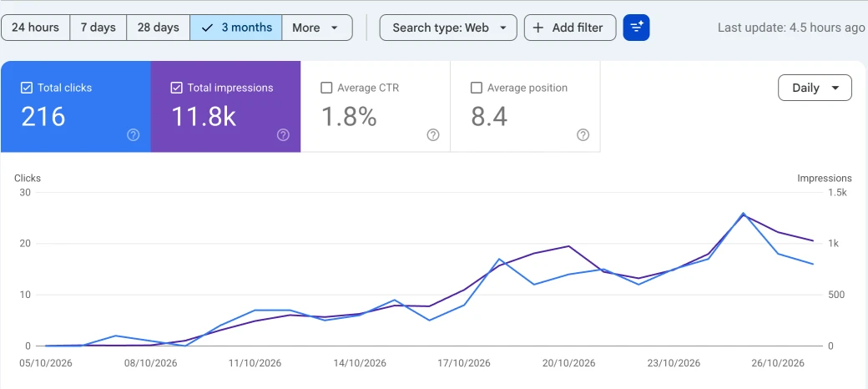This screenshot has width=868, height=389.
Task: Select the 28 days date range
Action: tap(159, 28)
